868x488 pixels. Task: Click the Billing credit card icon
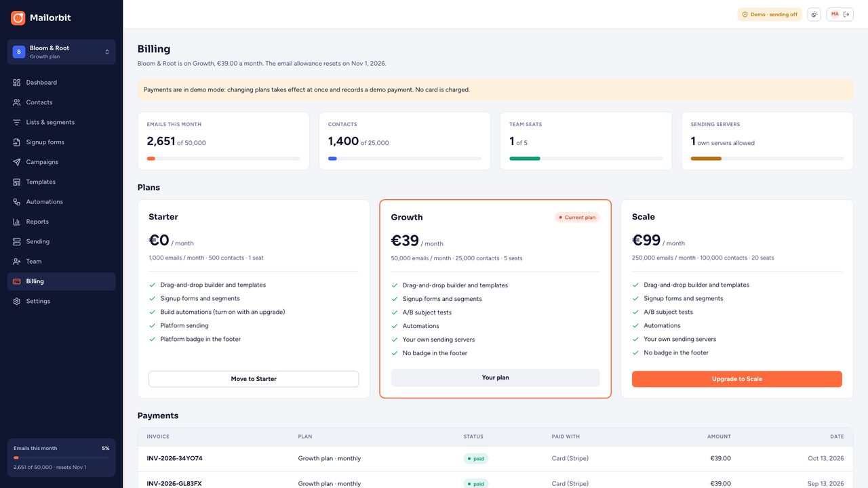point(17,281)
